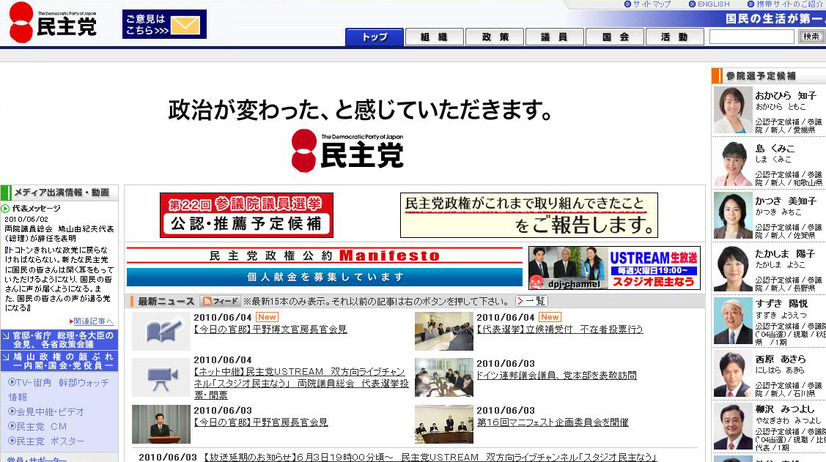Open the 【放送延期のお知らせ】 news link
Image resolution: width=826 pixels, height=462 pixels.
429,457
